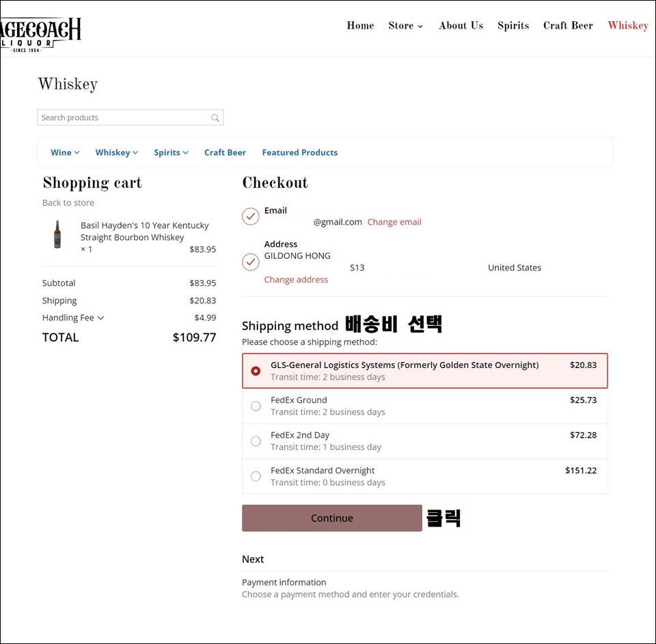
Task: Click the $109.77 total amount
Action: [x=195, y=337]
